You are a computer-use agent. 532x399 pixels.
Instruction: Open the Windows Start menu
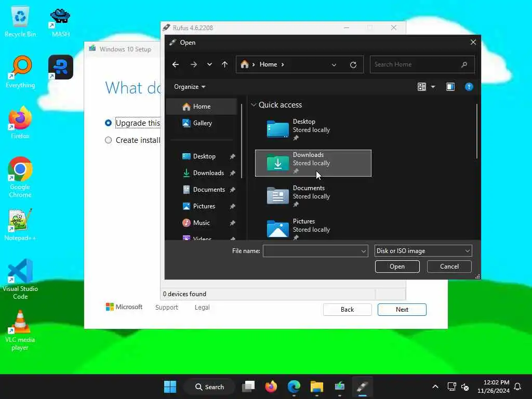pos(170,387)
